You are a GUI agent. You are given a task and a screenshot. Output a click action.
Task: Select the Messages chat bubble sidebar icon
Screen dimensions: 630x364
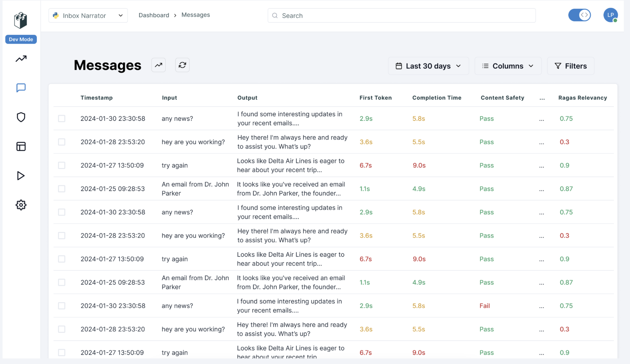tap(21, 88)
